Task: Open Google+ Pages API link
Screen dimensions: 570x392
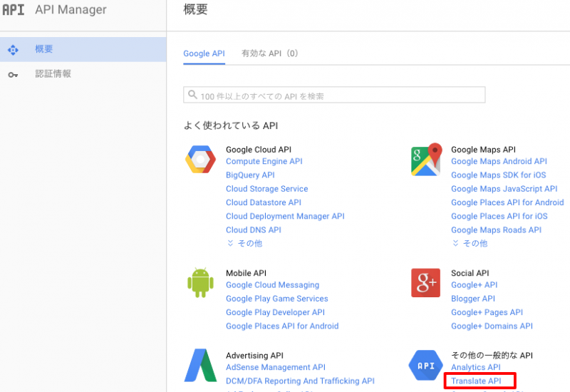Action: click(487, 313)
